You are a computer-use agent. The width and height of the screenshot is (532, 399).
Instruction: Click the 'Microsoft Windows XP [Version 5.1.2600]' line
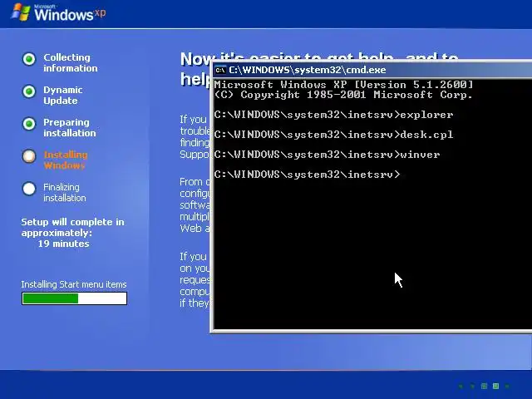coord(343,85)
